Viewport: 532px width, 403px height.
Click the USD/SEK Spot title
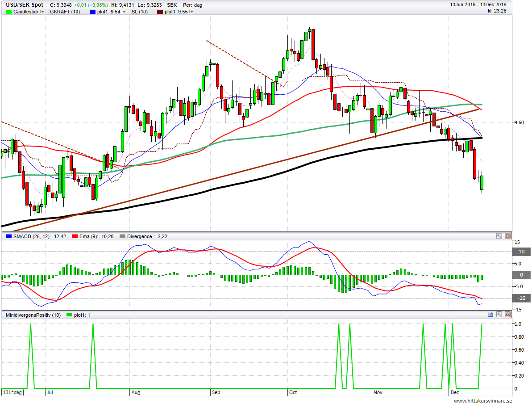tap(25, 5)
